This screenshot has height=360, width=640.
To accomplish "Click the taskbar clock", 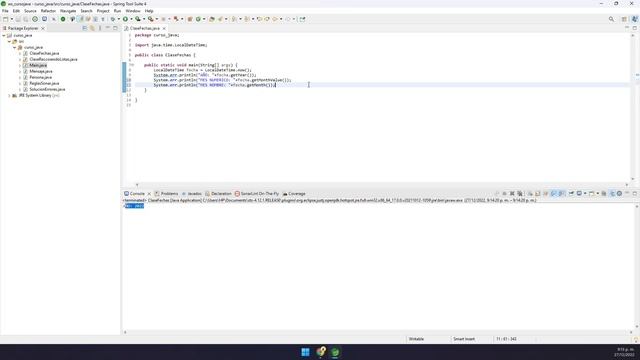I will pyautogui.click(x=624, y=352).
